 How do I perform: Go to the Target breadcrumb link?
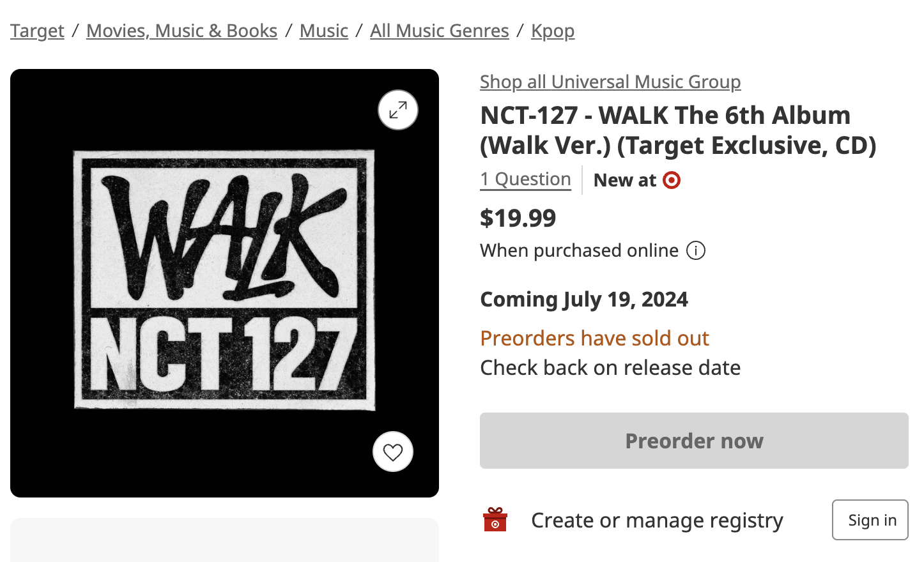tap(37, 31)
